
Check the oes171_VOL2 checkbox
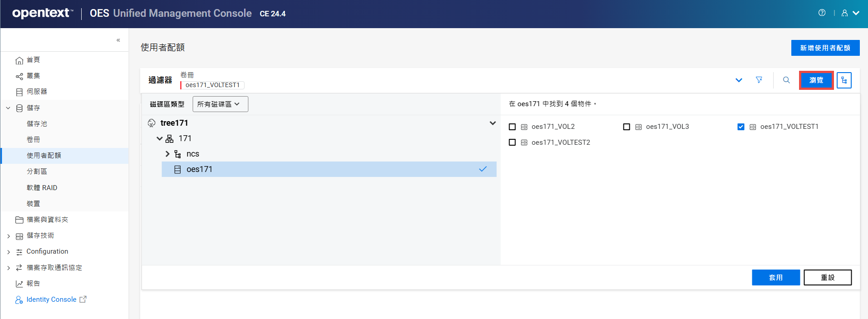pos(512,127)
